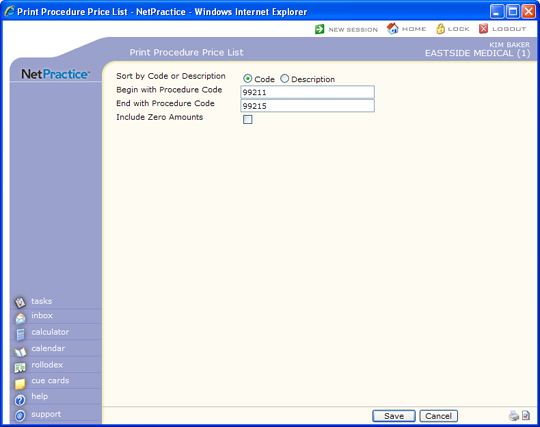The height and width of the screenshot is (427, 540).
Task: Select the Code sort radio button
Action: 247,79
